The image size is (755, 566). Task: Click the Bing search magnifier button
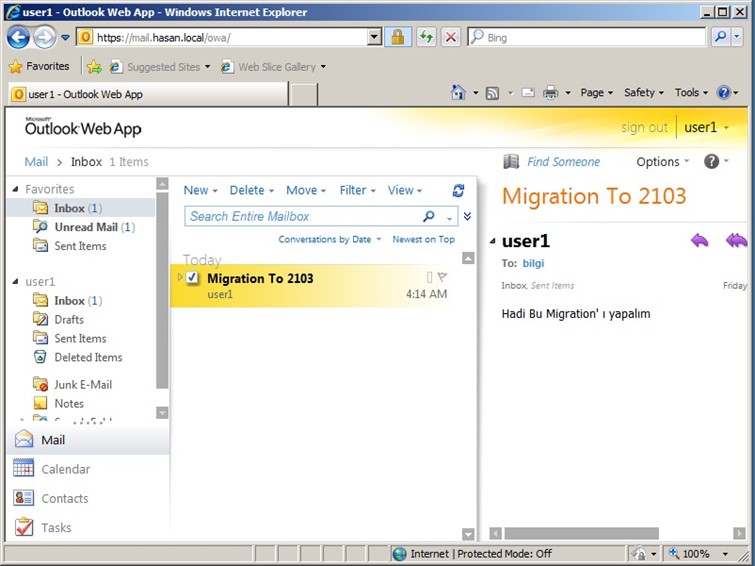[x=721, y=37]
